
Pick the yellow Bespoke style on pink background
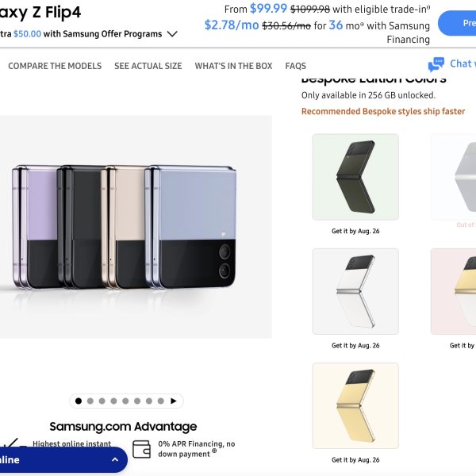pos(456,291)
